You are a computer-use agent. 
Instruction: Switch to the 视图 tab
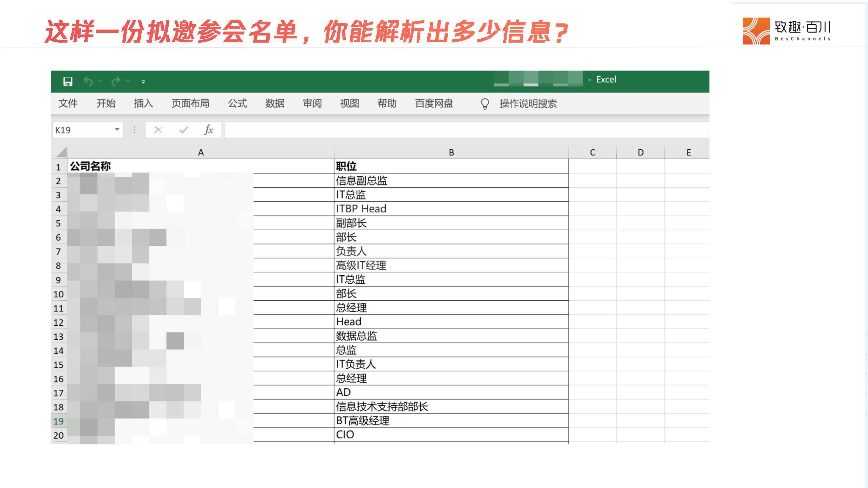(349, 103)
